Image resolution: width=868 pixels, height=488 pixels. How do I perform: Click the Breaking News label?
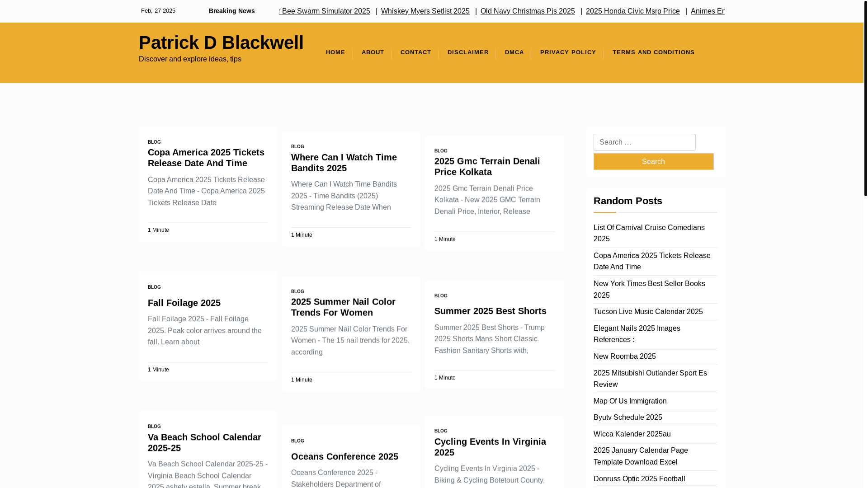[x=231, y=11]
